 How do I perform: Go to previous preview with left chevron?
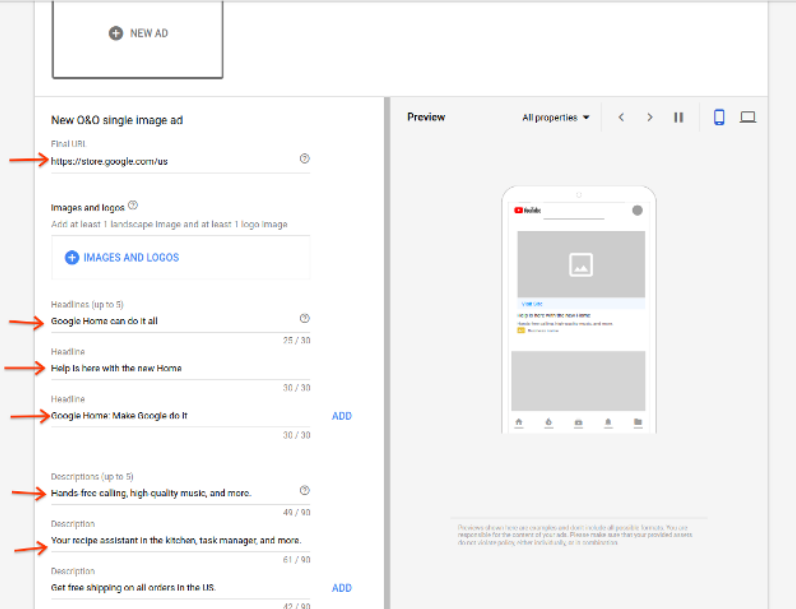point(621,118)
